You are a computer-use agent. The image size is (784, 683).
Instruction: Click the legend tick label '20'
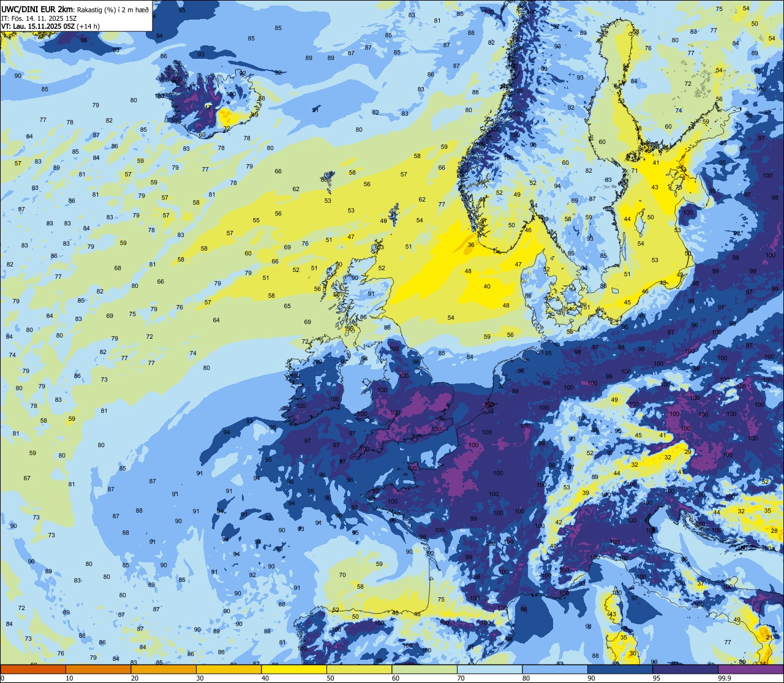coord(135,678)
